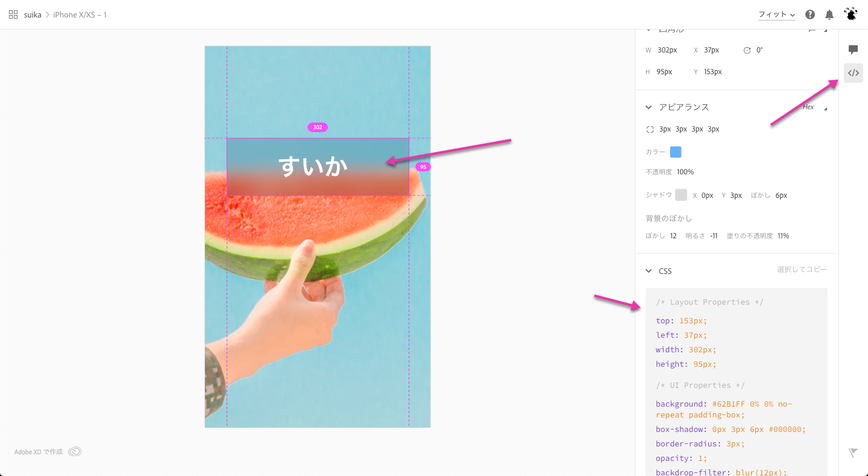This screenshot has height=476, width=868.
Task: Collapse the CSS section
Action: 649,271
